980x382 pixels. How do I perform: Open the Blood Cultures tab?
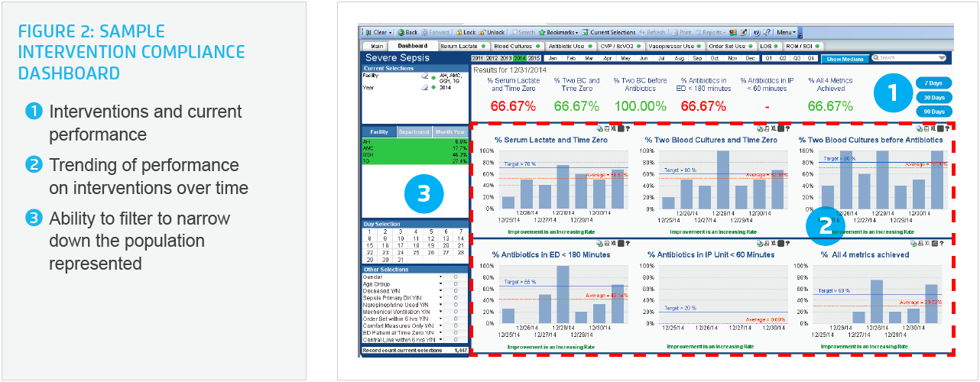click(x=517, y=47)
